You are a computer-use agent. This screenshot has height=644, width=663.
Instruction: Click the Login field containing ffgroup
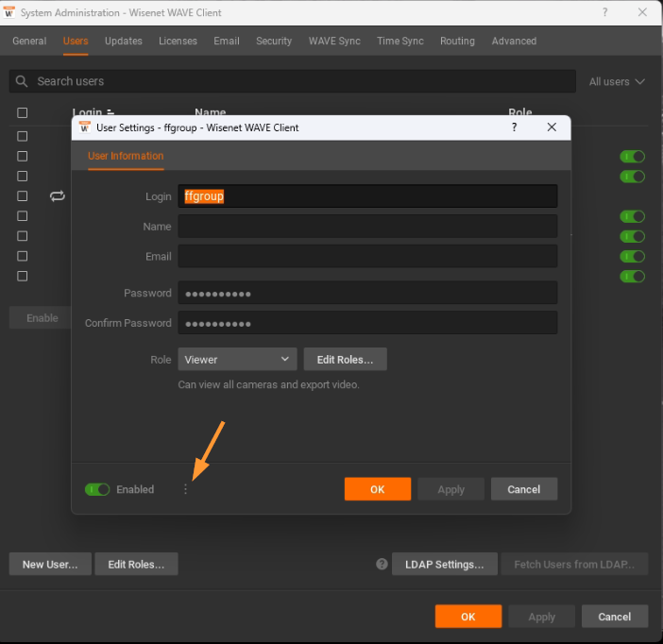click(367, 196)
